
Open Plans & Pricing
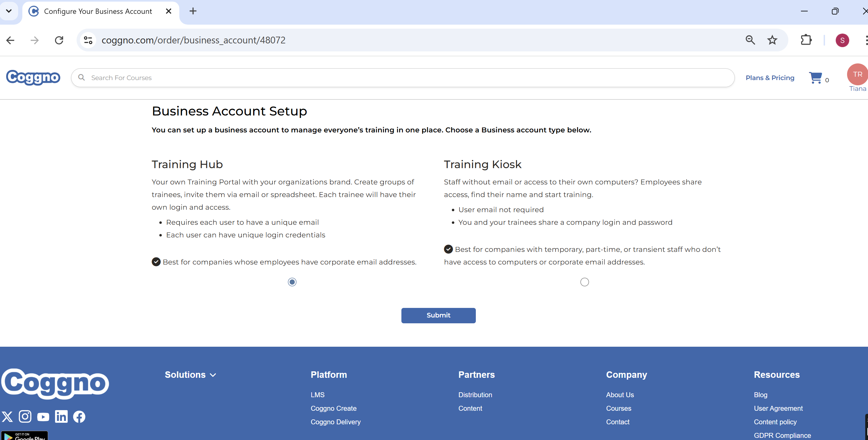(770, 78)
